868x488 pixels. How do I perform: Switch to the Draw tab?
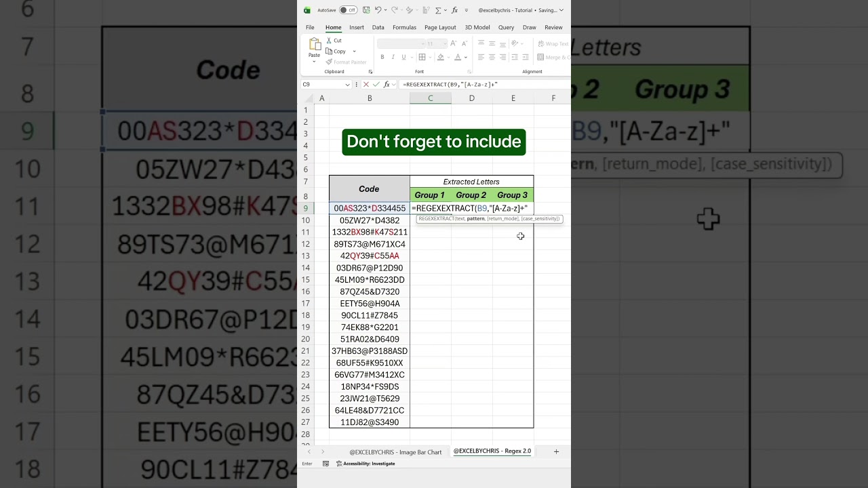pyautogui.click(x=530, y=27)
